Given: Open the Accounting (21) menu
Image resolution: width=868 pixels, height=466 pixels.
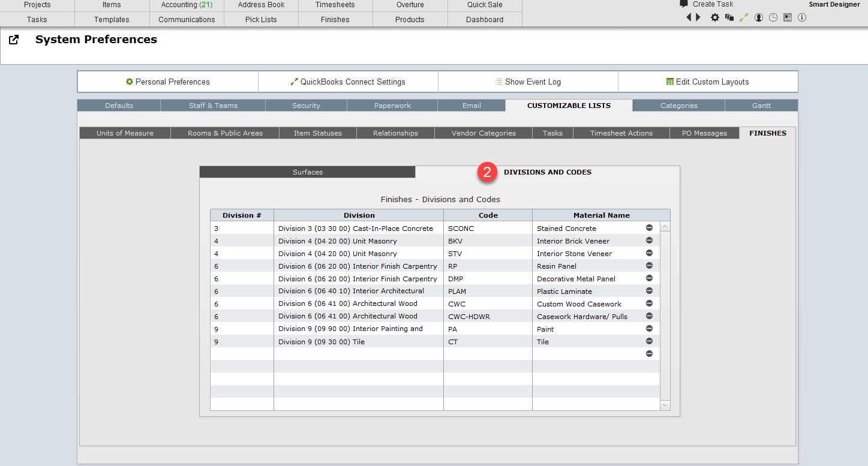Looking at the screenshot, I should coord(187,5).
